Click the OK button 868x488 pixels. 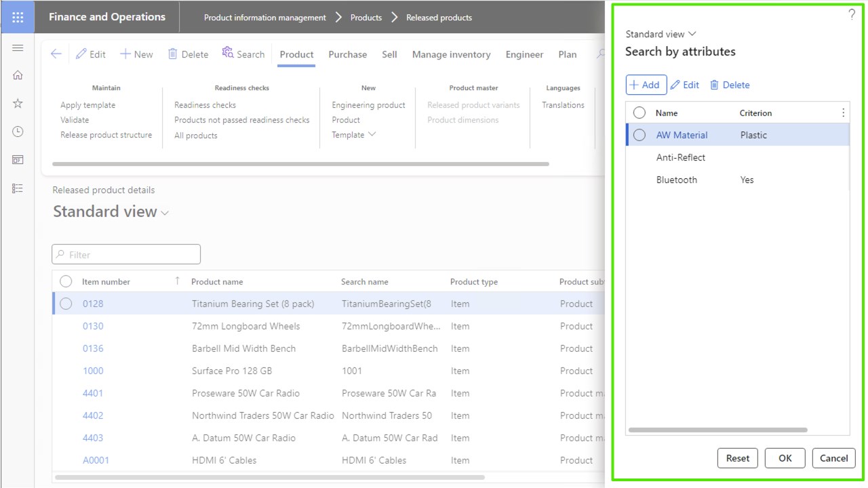tap(785, 458)
